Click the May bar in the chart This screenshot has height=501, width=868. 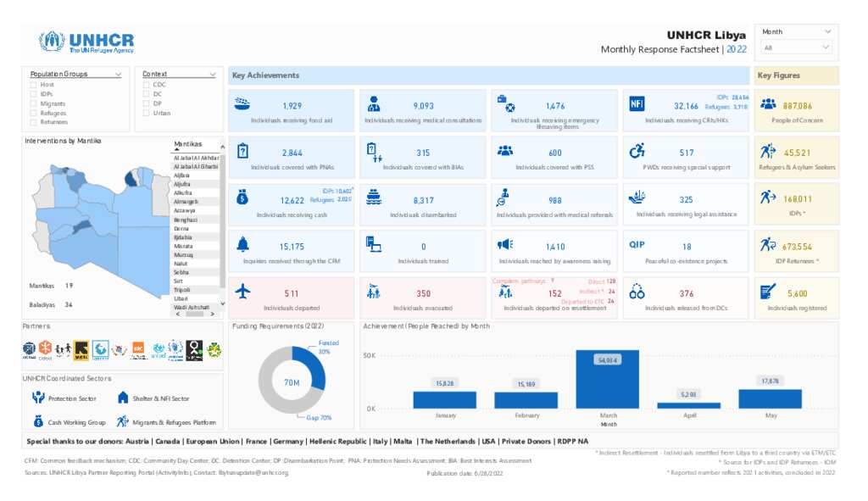(770, 399)
